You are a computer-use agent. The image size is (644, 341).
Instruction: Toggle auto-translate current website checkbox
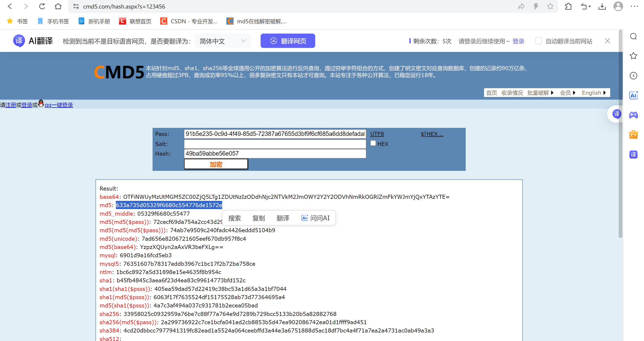538,41
